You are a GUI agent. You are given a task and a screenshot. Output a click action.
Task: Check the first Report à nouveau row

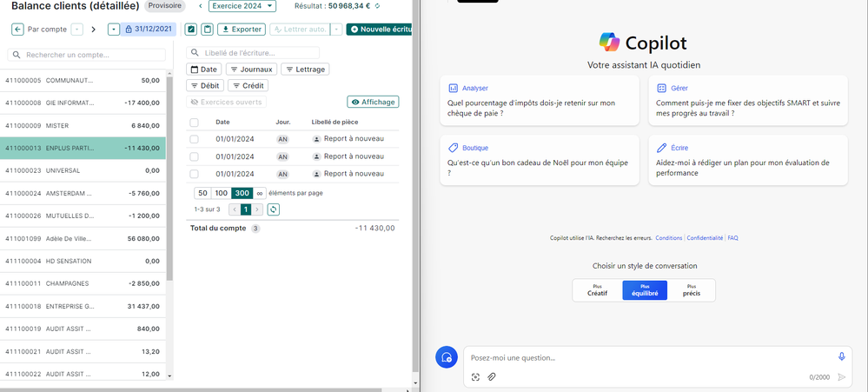(194, 139)
